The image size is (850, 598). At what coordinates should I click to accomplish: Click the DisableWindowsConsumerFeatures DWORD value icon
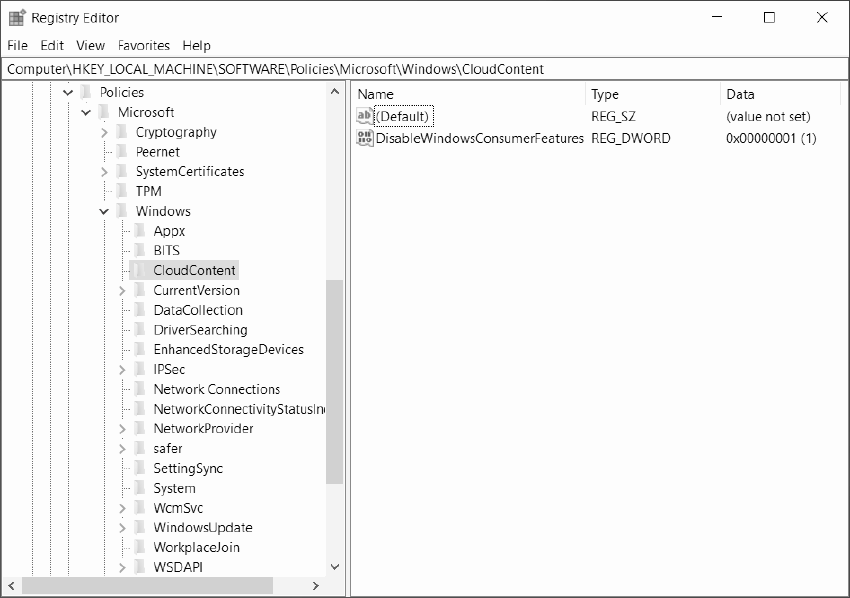(365, 138)
